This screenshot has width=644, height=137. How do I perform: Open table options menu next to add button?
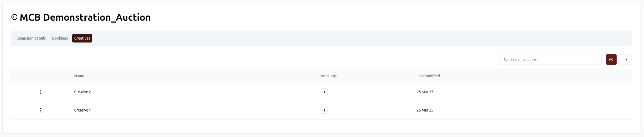click(626, 59)
